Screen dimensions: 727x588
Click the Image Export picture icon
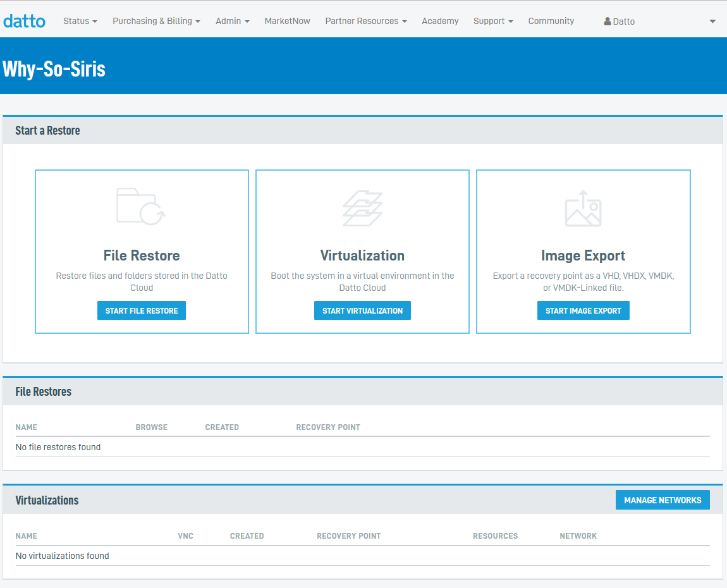(x=583, y=209)
